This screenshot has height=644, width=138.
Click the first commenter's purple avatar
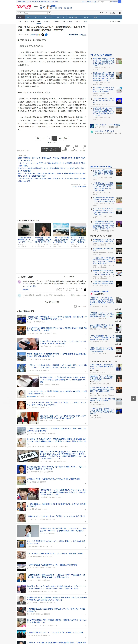[19, 282]
